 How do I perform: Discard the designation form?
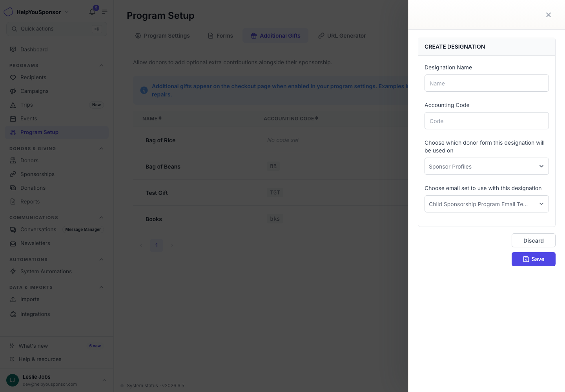(x=534, y=240)
